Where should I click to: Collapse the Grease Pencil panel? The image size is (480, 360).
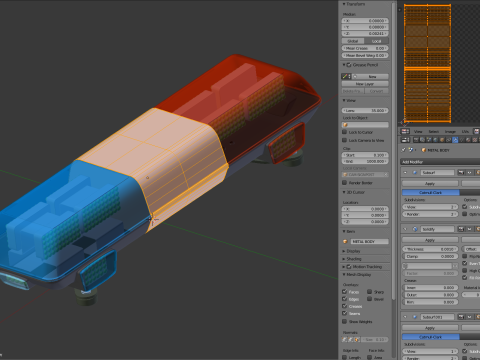pyautogui.click(x=344, y=65)
